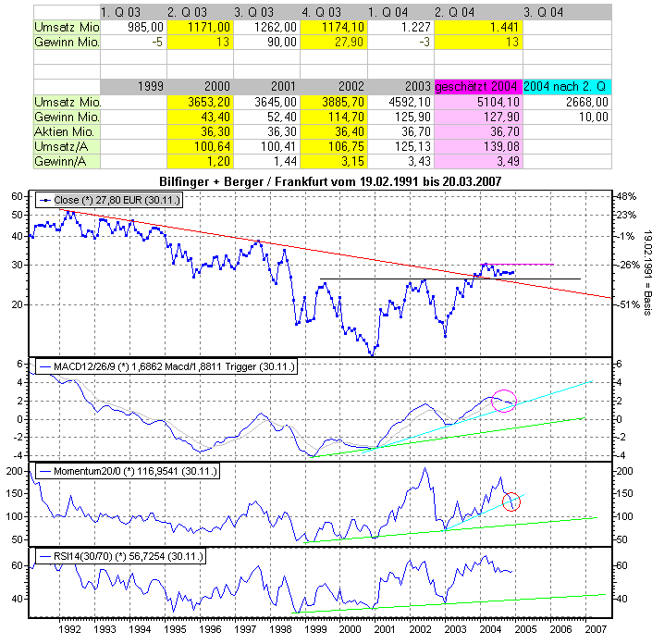Click the yellow cell '1174,10'
This screenshot has width=652, height=644.
[x=334, y=27]
